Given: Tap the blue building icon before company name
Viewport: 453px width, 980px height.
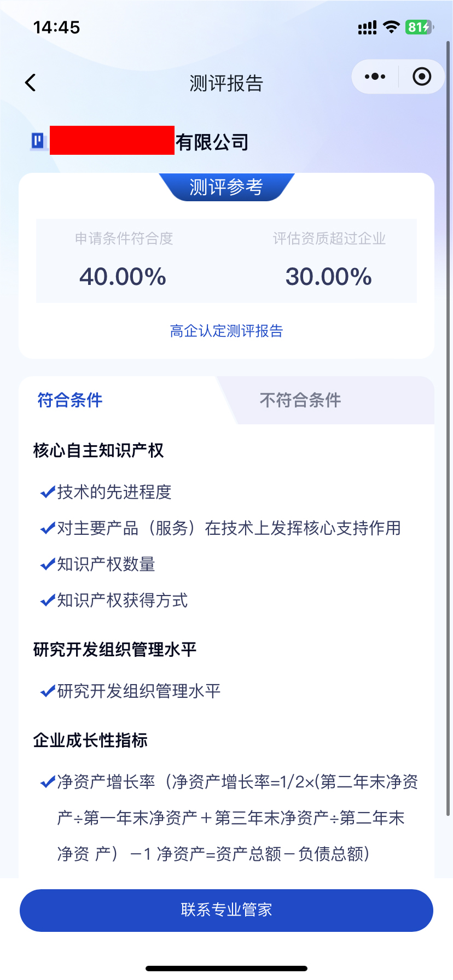Looking at the screenshot, I should point(36,141).
